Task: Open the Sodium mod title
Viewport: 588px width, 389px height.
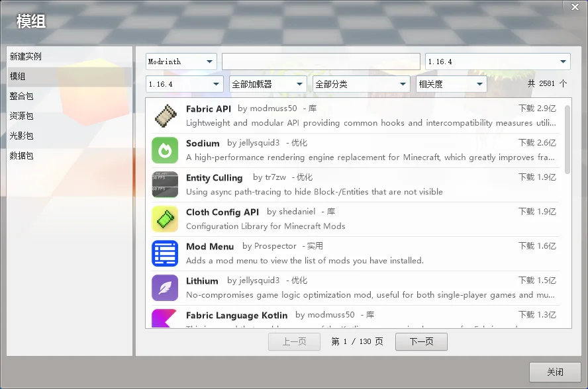Action: (203, 143)
